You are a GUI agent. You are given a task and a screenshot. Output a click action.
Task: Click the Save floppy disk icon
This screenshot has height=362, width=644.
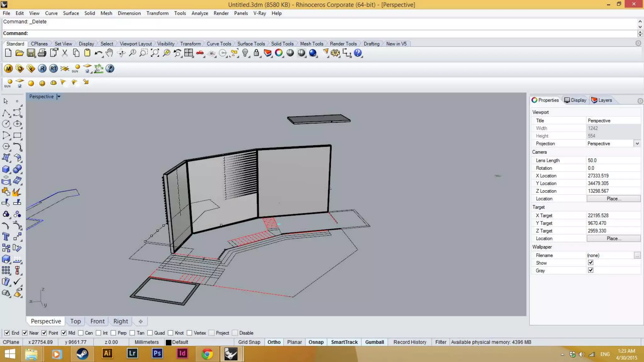pos(31,53)
